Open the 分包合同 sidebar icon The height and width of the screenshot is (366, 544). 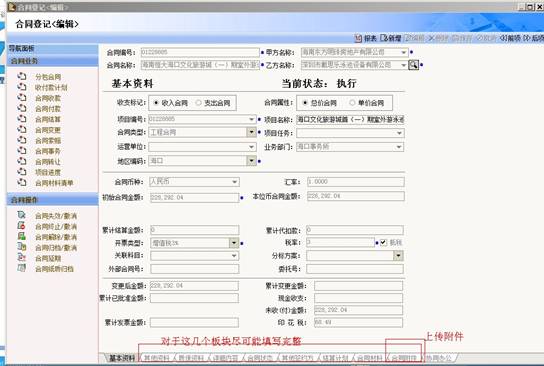click(x=22, y=76)
